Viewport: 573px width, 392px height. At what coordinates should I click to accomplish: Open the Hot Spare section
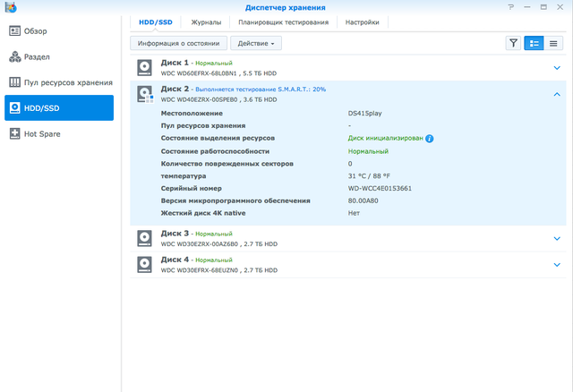coord(59,133)
